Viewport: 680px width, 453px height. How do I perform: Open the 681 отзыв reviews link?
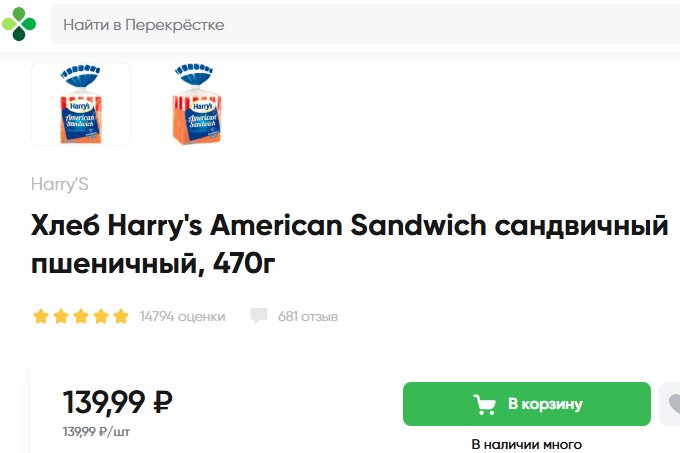[307, 316]
